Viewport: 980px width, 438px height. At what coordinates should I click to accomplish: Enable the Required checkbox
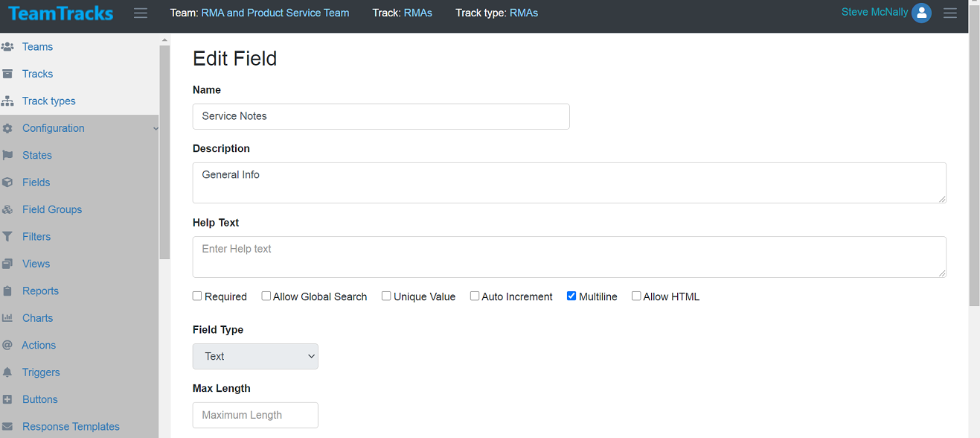pos(197,296)
